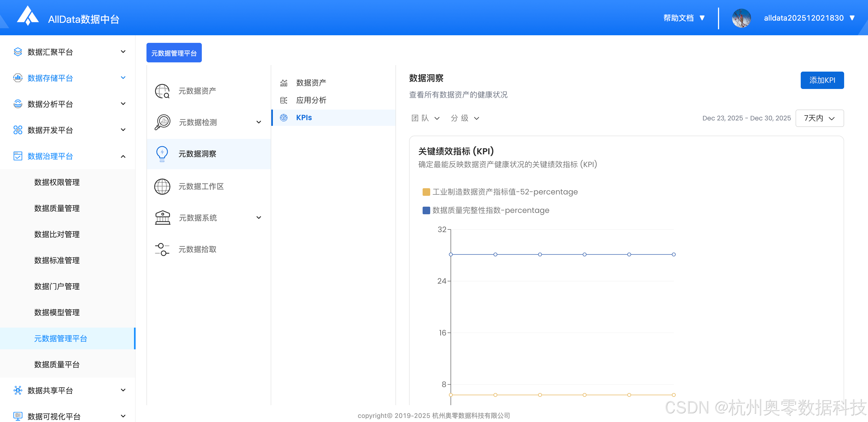Open the 分级 filter dropdown

pos(465,118)
